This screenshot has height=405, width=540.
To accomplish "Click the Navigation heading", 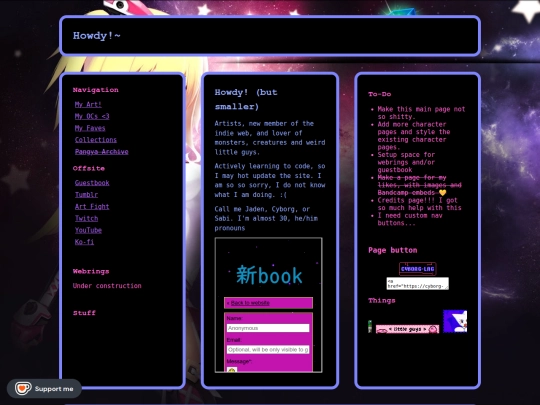I will point(96,90).
